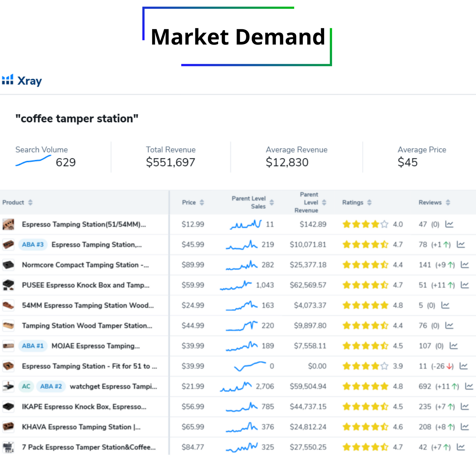Click Search Volume value 629

tap(66, 162)
